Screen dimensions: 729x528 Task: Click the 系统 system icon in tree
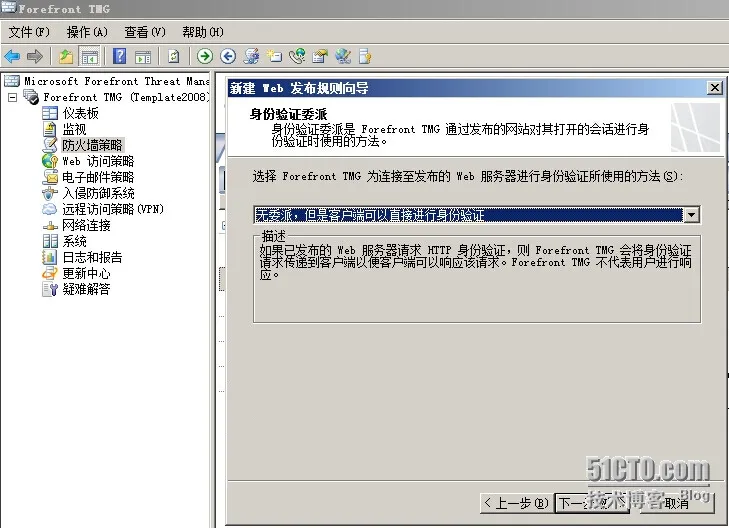tap(50, 241)
